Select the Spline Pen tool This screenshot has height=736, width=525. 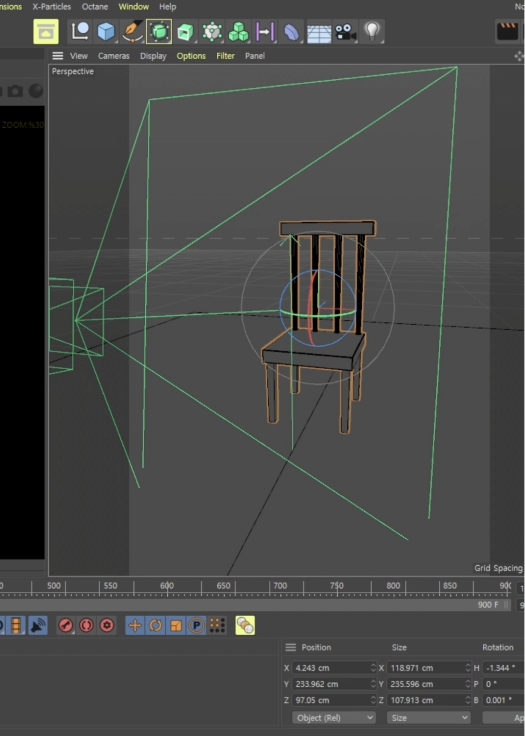[x=132, y=31]
